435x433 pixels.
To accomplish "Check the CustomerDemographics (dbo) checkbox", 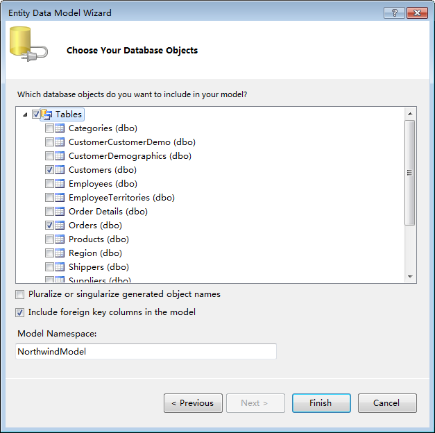I will pos(49,156).
